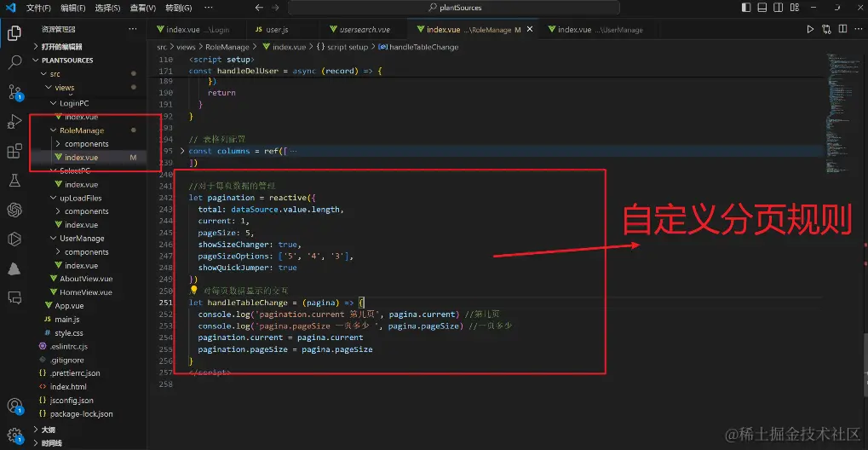Open editor More Actions ellipsis
The height and width of the screenshot is (450, 868).
tap(859, 29)
